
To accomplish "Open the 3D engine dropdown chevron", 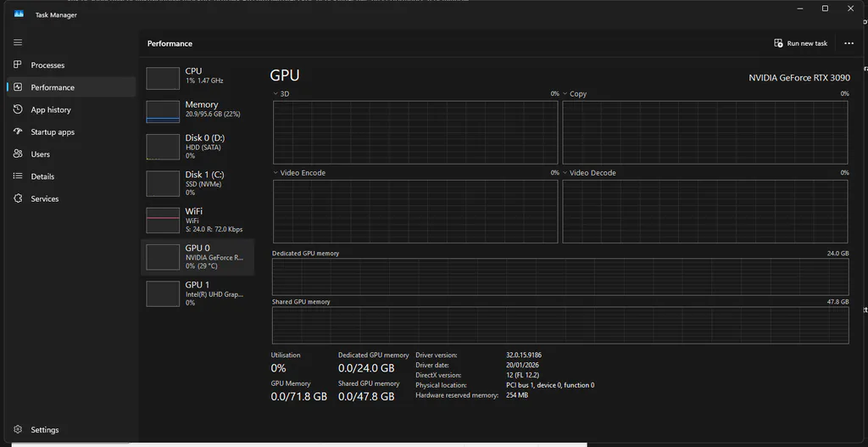I will [x=275, y=93].
